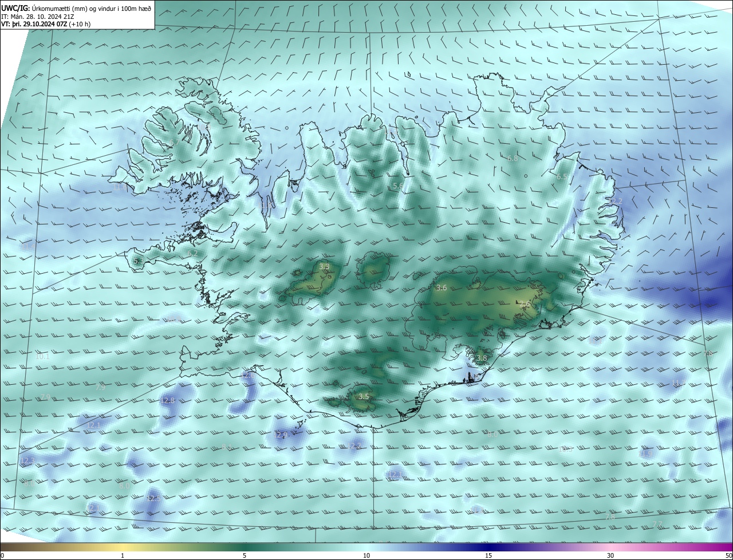733x560 pixels.
Task: Pick the yellow segment of the colour bar
Action: pyautogui.click(x=123, y=547)
